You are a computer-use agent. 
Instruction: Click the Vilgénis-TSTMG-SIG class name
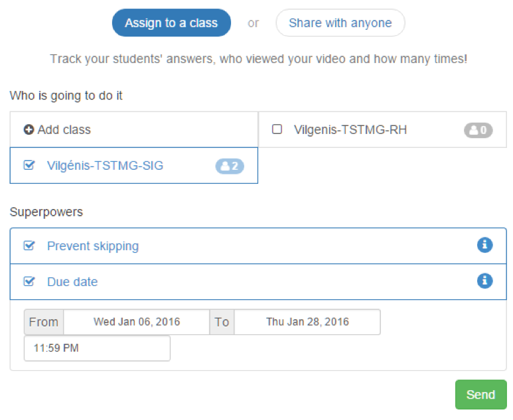[105, 166]
